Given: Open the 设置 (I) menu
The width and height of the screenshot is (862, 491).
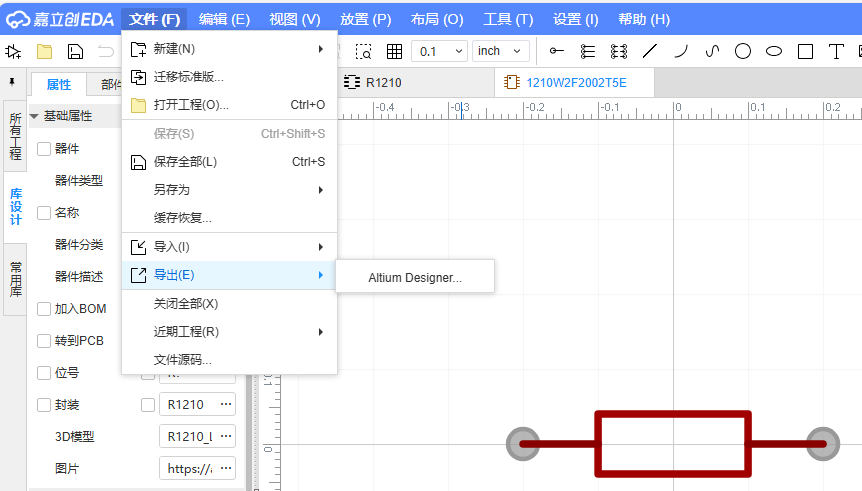Looking at the screenshot, I should click(x=576, y=20).
